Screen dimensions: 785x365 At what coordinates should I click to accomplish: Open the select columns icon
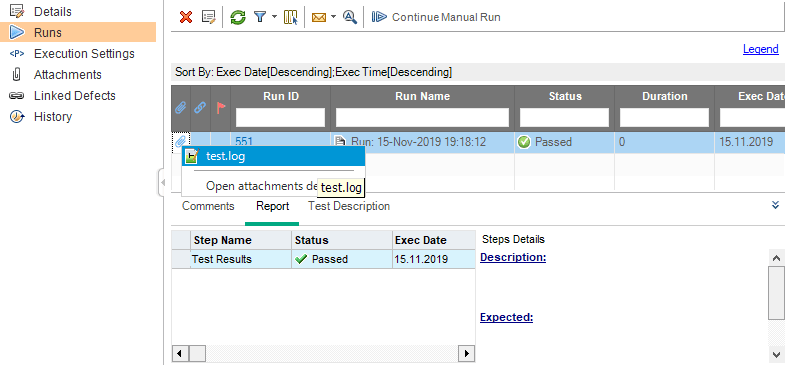point(290,18)
